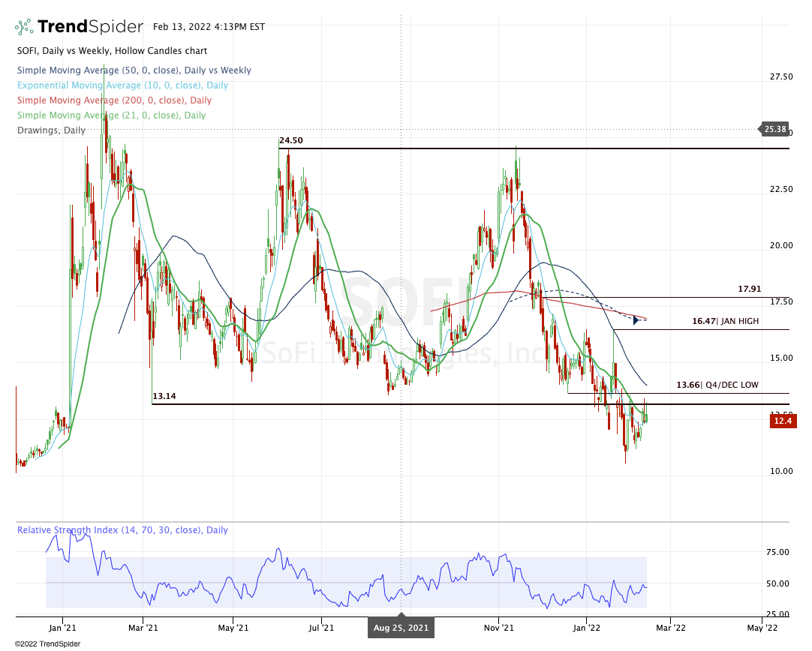Screen dimensions: 812x651
Task: Click the Jul '21 axis label
Action: 321,628
